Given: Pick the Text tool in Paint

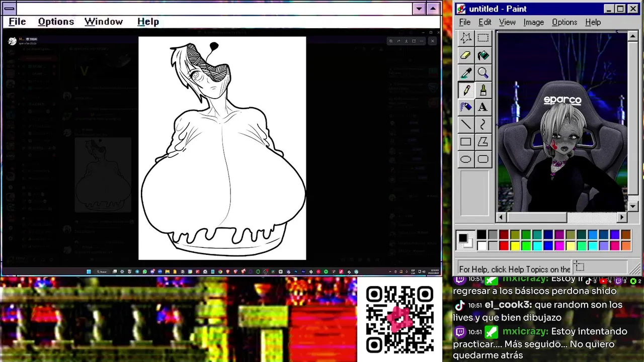Looking at the screenshot, I should tap(483, 107).
